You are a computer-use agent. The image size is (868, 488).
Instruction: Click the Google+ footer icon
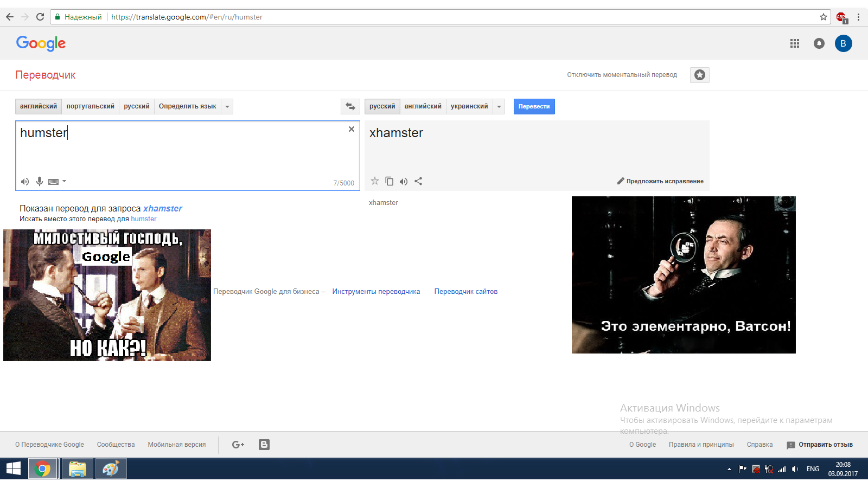point(238,445)
